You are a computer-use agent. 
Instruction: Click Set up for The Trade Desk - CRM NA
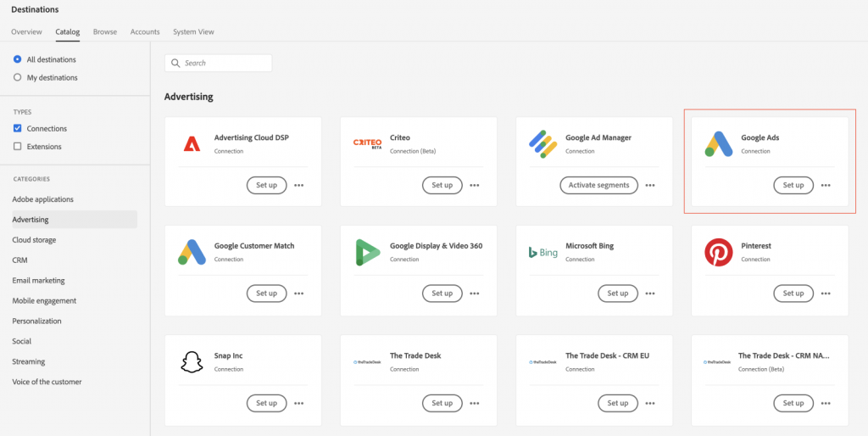click(793, 403)
